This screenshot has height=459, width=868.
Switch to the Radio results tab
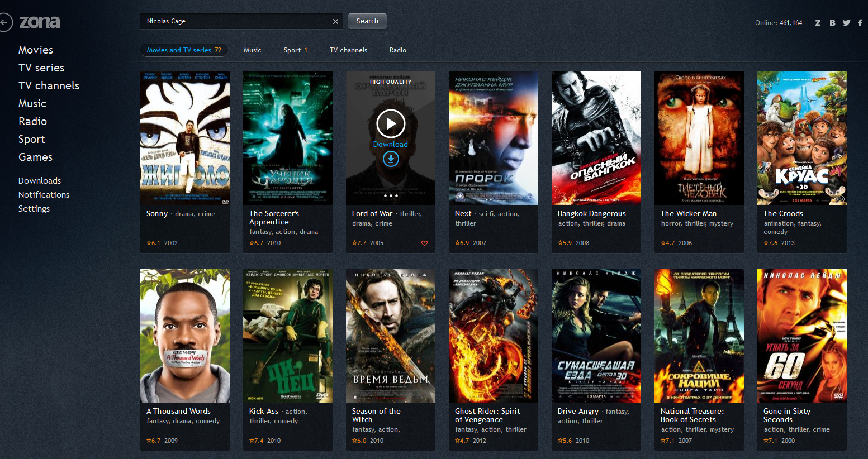click(397, 50)
